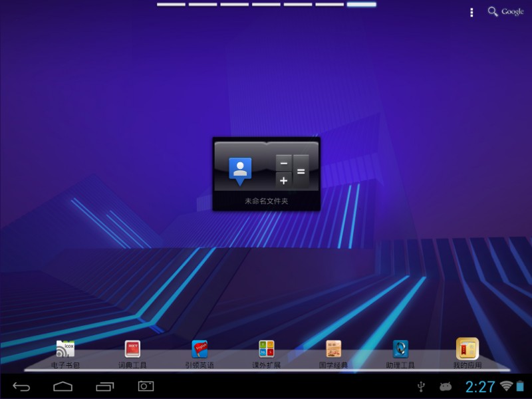Switch to the third home screen page indicator

(235, 5)
